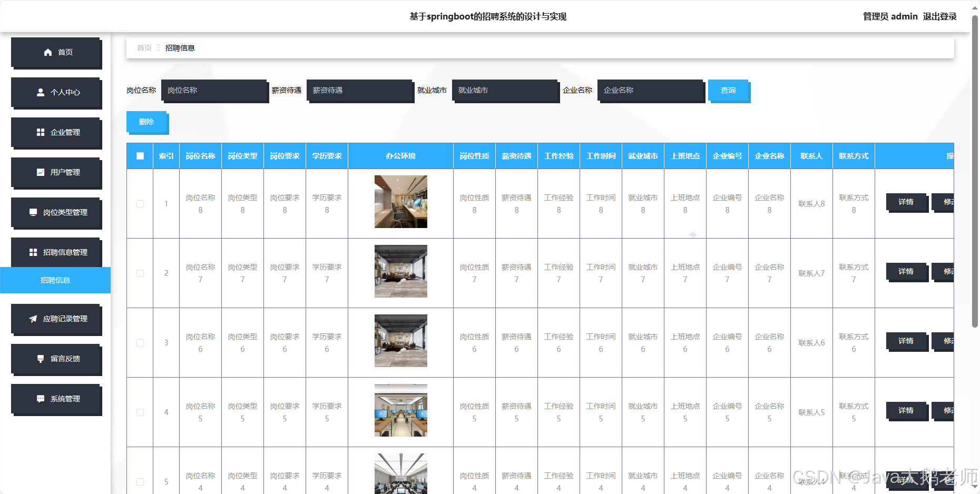The width and height of the screenshot is (980, 494).
Task: Select 招聘信息 submenu item
Action: click(x=55, y=280)
